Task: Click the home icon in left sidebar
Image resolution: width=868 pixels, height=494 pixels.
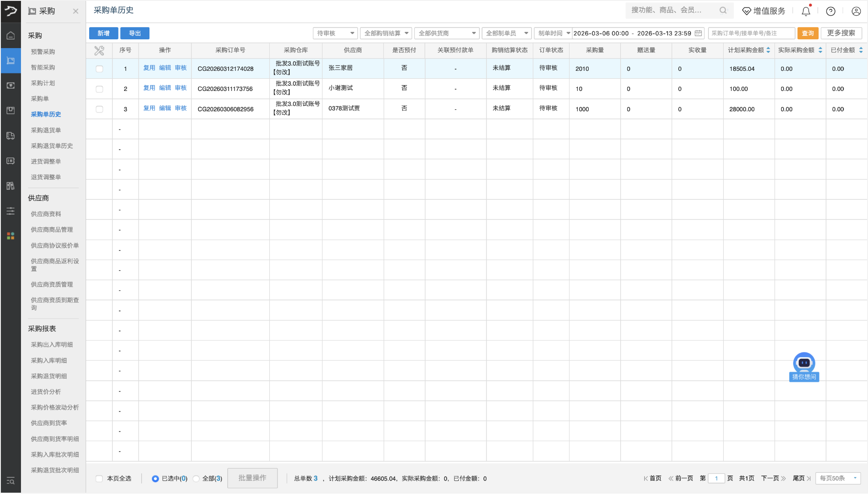Action: pyautogui.click(x=10, y=35)
